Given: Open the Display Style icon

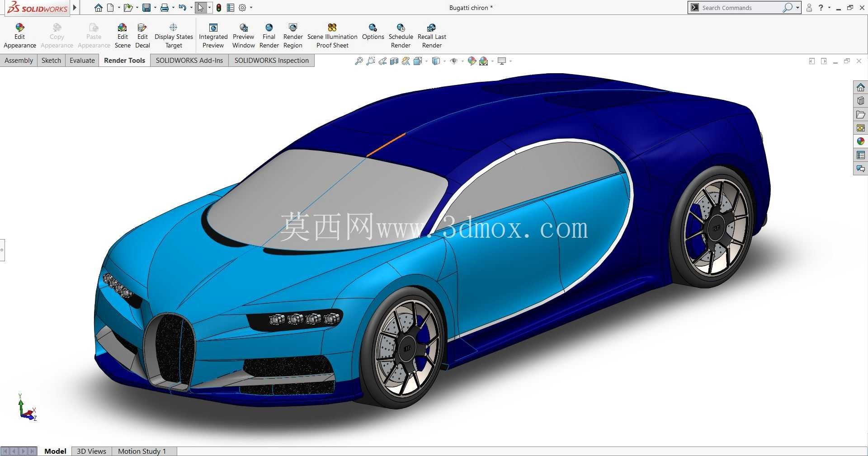Looking at the screenshot, I should point(436,61).
